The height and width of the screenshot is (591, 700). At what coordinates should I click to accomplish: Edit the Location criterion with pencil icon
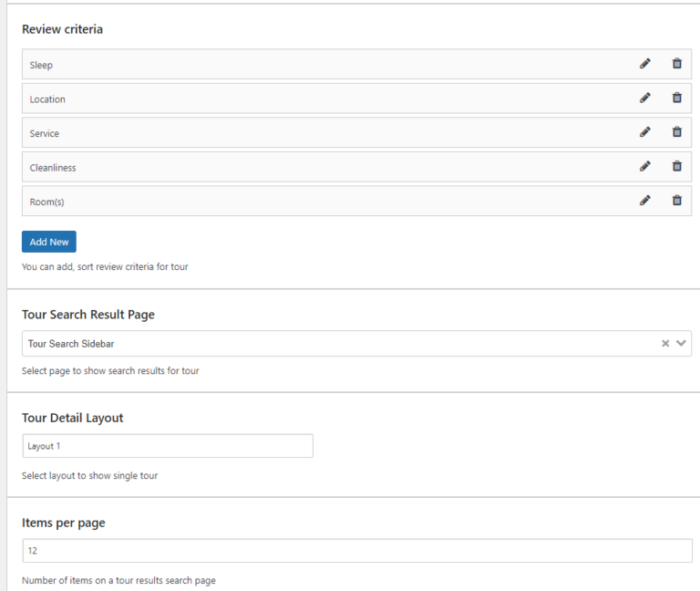pos(644,98)
